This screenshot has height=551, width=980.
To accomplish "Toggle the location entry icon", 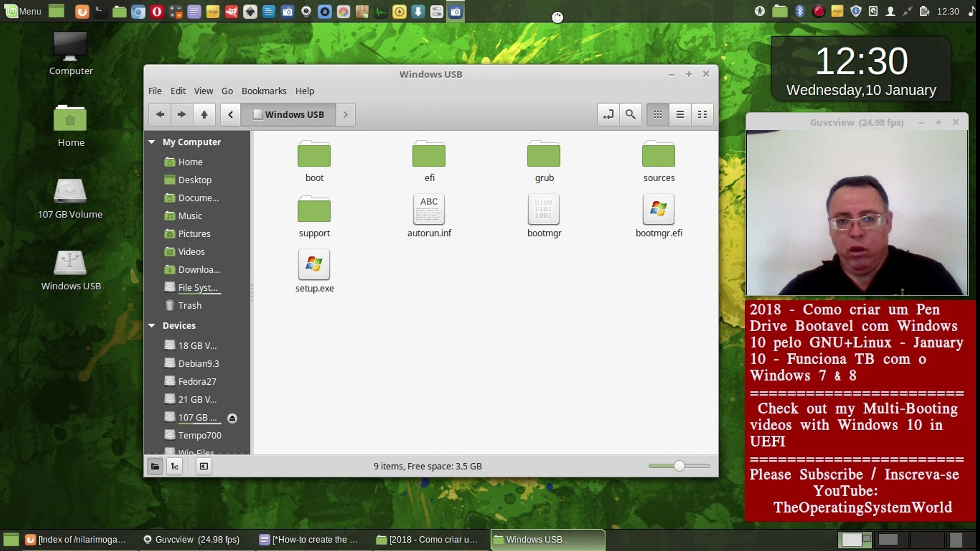I will (608, 114).
